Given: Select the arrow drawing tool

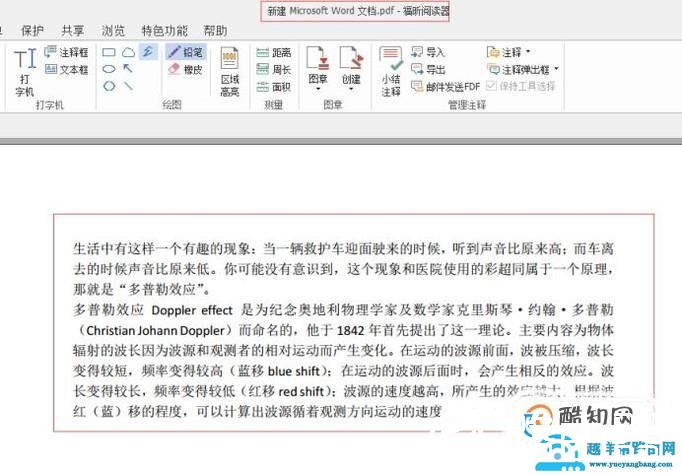Looking at the screenshot, I should (128, 68).
